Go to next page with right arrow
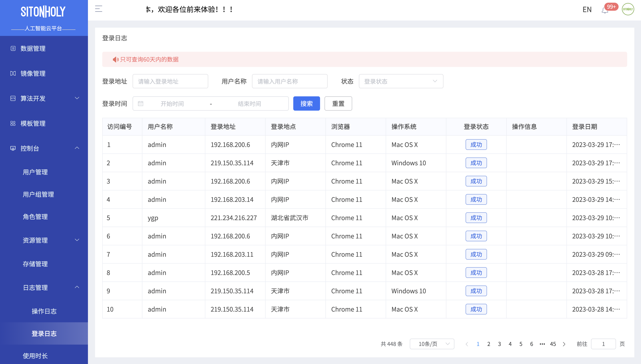This screenshot has height=364, width=641. (x=564, y=344)
